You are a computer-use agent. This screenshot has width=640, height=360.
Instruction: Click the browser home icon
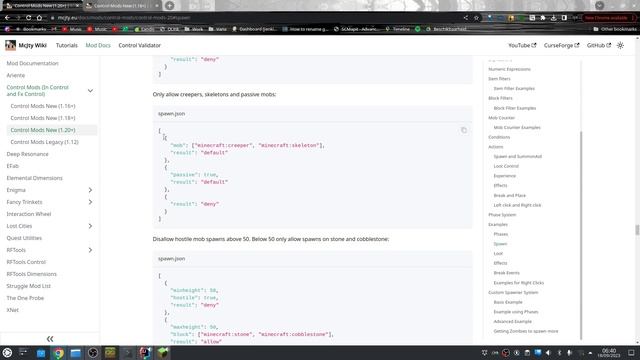tap(39, 18)
